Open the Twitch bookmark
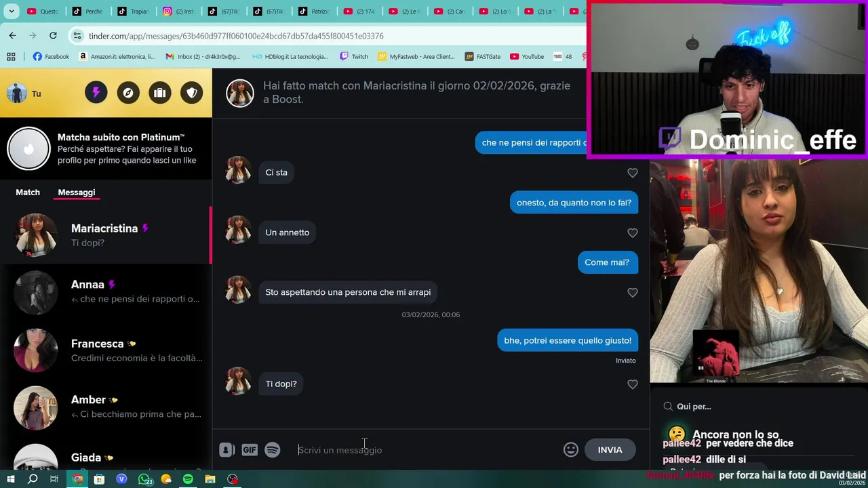Screen dimensions: 868x488 pos(354,56)
